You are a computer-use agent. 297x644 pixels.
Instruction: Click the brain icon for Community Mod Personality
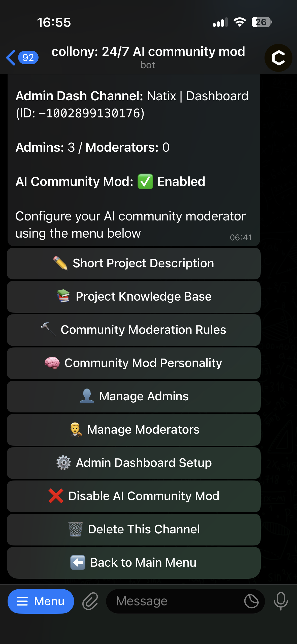[52, 363]
